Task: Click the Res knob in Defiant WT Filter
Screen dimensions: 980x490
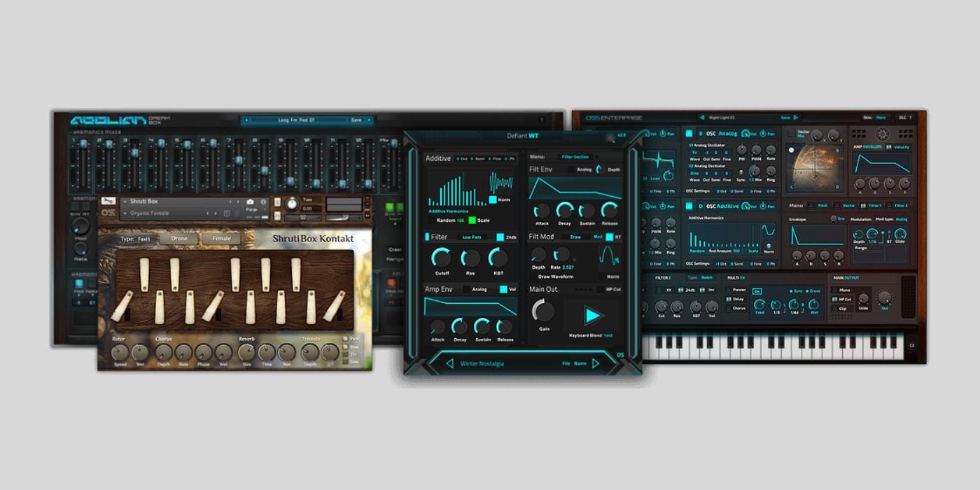Action: click(x=470, y=258)
